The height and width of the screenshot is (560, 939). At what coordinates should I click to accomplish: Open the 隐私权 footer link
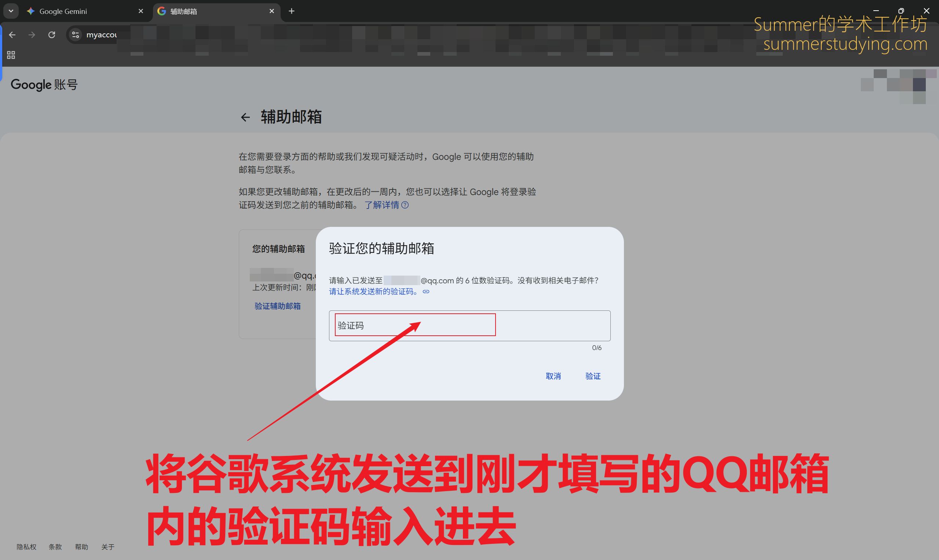(26, 547)
